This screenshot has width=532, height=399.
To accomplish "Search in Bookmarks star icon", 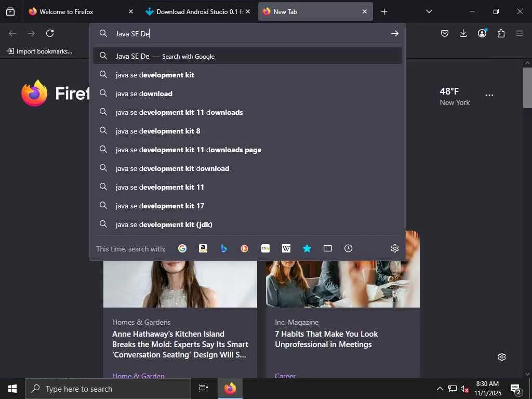I will click(307, 248).
